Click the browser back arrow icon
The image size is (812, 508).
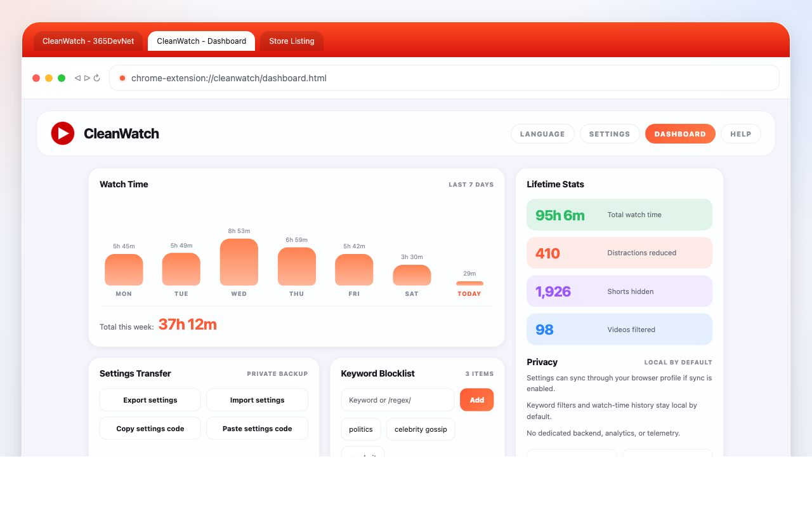(77, 78)
